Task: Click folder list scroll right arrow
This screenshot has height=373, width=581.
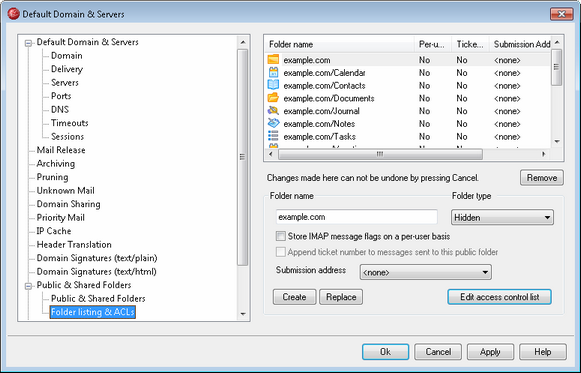Action: 544,154
